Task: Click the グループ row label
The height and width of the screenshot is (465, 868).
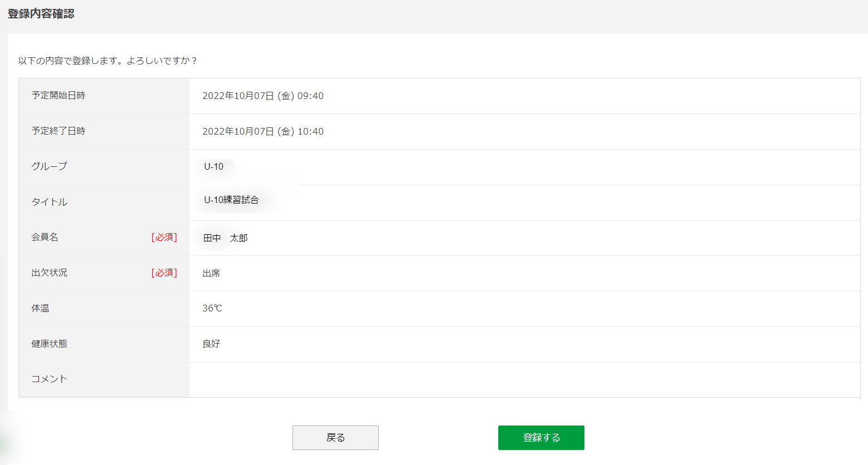Action: coord(49,166)
